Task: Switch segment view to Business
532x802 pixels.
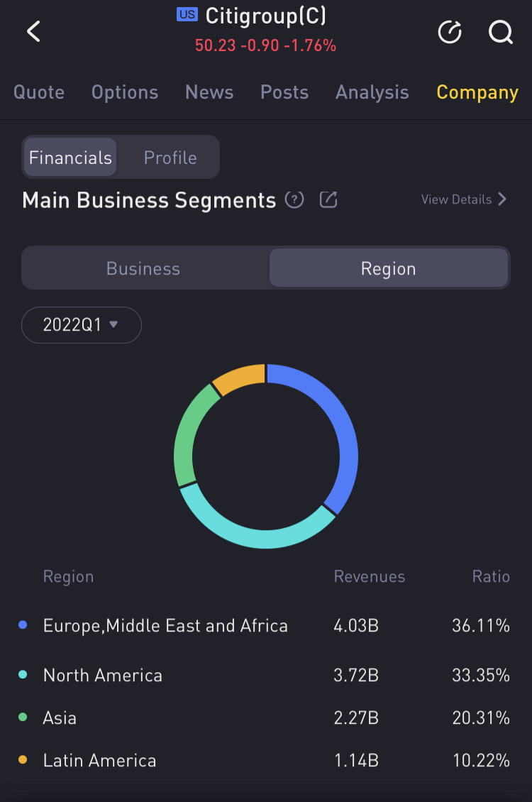Action: [143, 269]
